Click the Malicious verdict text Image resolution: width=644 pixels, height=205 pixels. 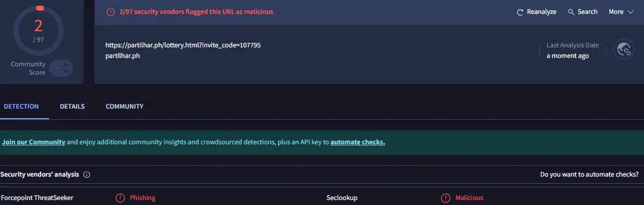tap(469, 198)
